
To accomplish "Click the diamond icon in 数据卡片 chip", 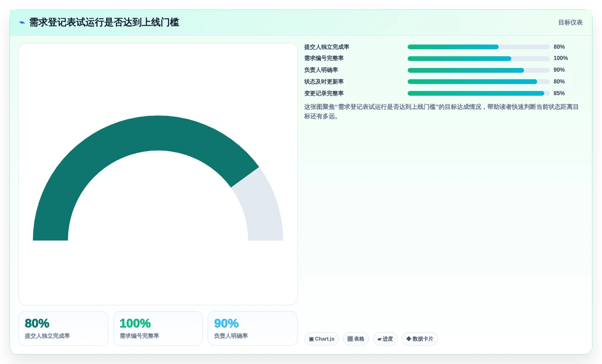I will coord(409,339).
